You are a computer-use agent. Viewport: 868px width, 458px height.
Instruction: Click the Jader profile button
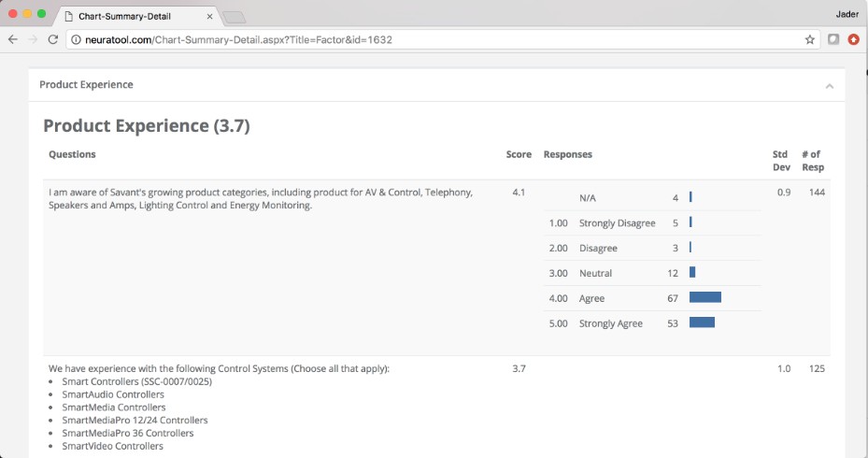point(847,14)
